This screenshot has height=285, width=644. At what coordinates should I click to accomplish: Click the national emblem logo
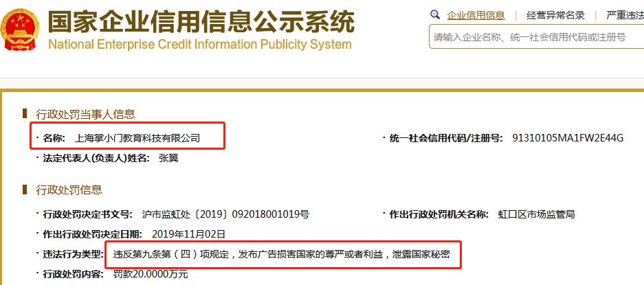(x=20, y=30)
